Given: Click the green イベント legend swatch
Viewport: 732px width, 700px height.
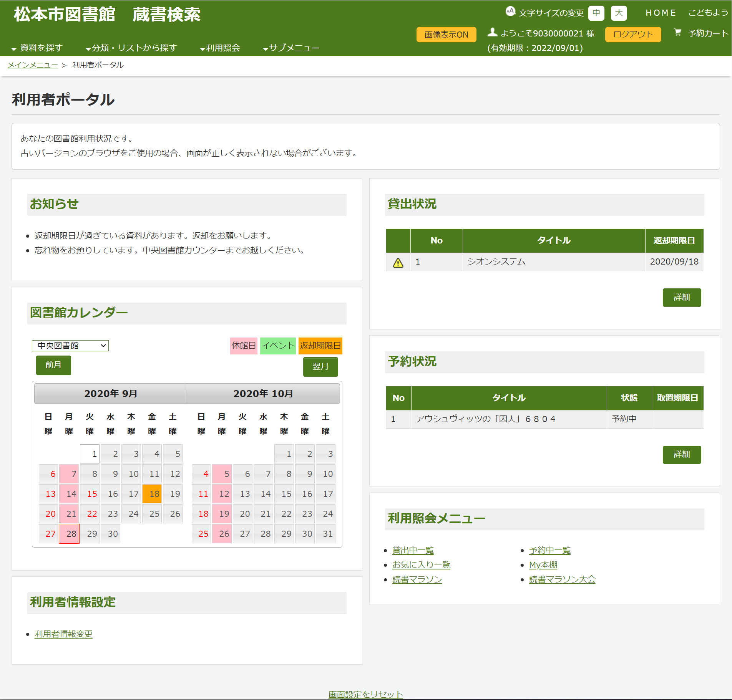Looking at the screenshot, I should [x=278, y=346].
